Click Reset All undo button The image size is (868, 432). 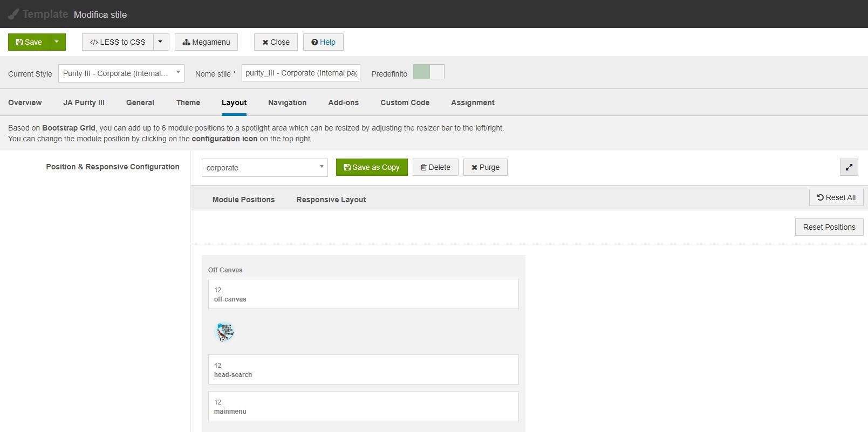(x=836, y=197)
